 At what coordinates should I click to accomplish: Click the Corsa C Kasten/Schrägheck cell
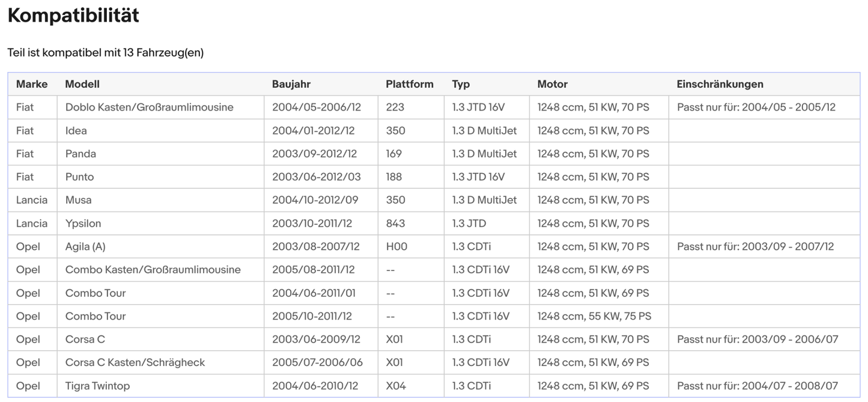pyautogui.click(x=135, y=362)
